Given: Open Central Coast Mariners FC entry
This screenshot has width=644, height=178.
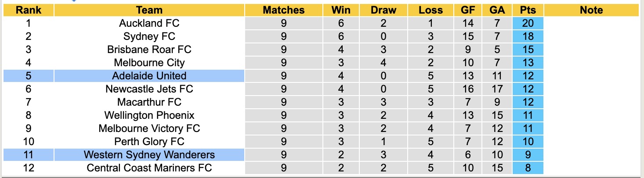Looking at the screenshot, I should pos(149,168).
